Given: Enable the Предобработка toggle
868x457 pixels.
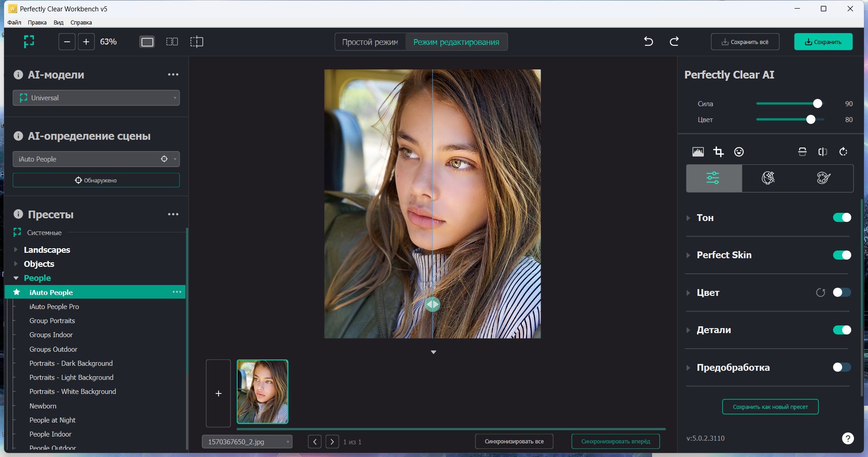Looking at the screenshot, I should click(842, 367).
